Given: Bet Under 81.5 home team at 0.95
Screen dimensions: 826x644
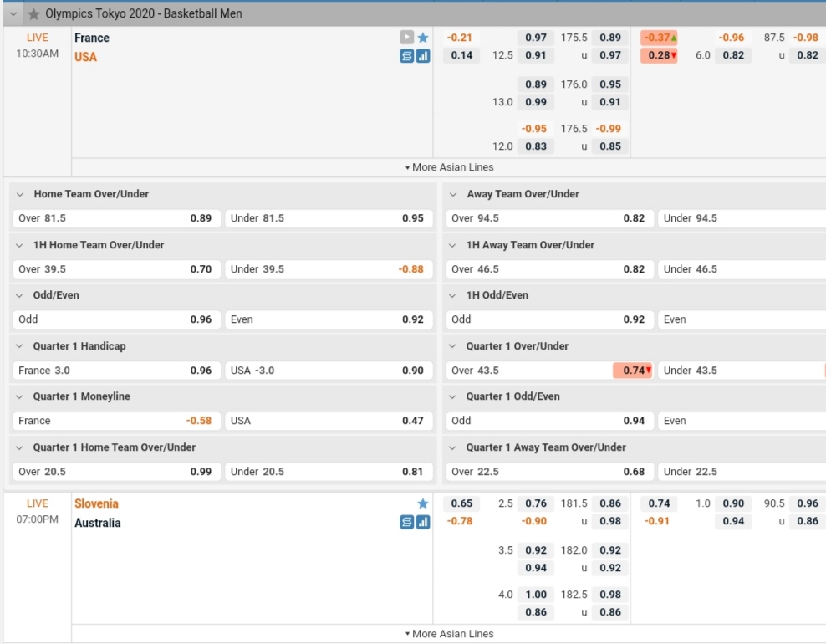Looking at the screenshot, I should (329, 218).
